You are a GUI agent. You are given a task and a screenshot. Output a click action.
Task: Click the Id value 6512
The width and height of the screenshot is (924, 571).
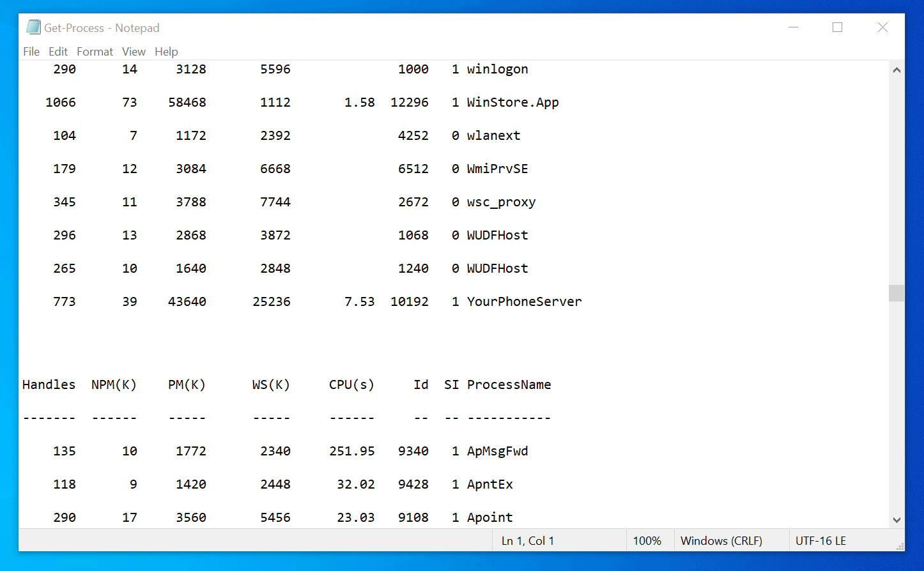tap(413, 169)
